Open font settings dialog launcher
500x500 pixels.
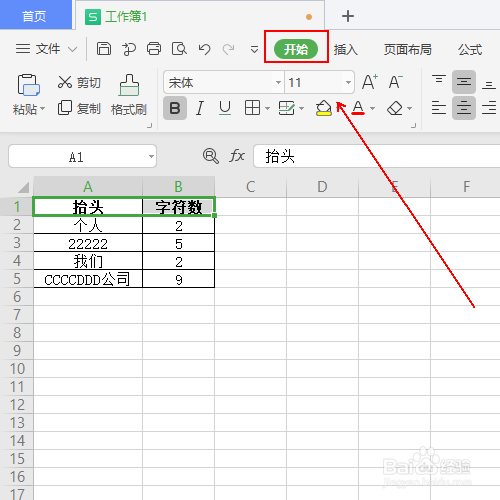tap(414, 126)
